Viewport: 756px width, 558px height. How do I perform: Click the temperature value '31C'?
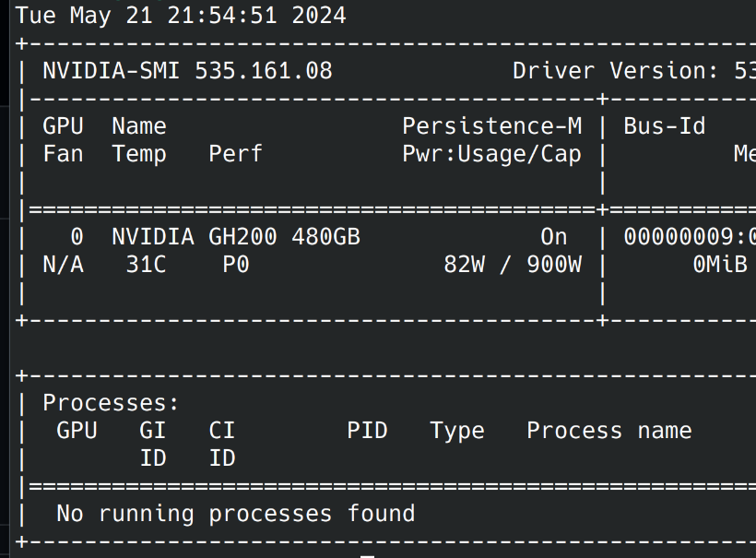pos(146,265)
